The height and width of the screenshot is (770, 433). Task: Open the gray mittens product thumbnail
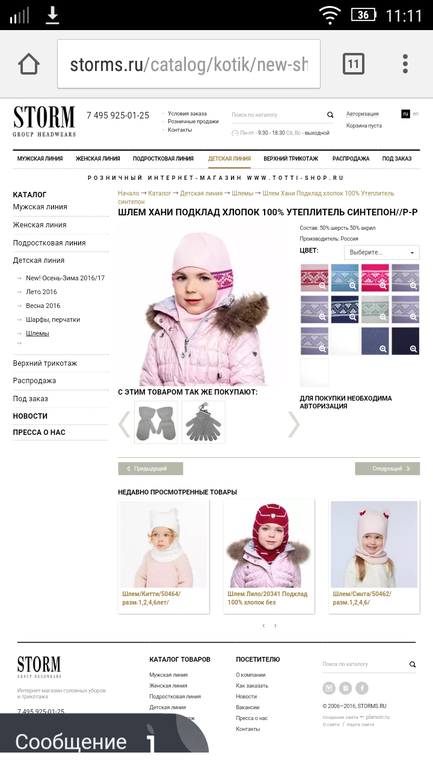(x=156, y=422)
